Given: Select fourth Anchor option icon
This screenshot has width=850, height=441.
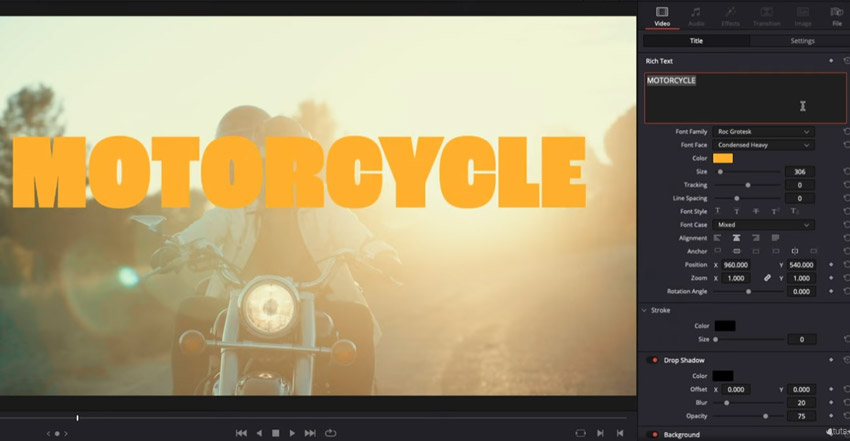Looking at the screenshot, I should [776, 251].
